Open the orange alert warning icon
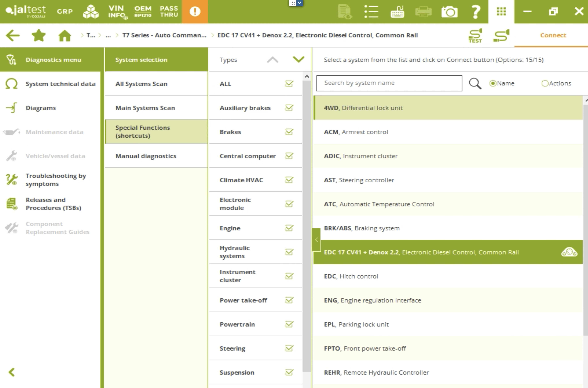Image resolution: width=588 pixels, height=388 pixels. [195, 12]
